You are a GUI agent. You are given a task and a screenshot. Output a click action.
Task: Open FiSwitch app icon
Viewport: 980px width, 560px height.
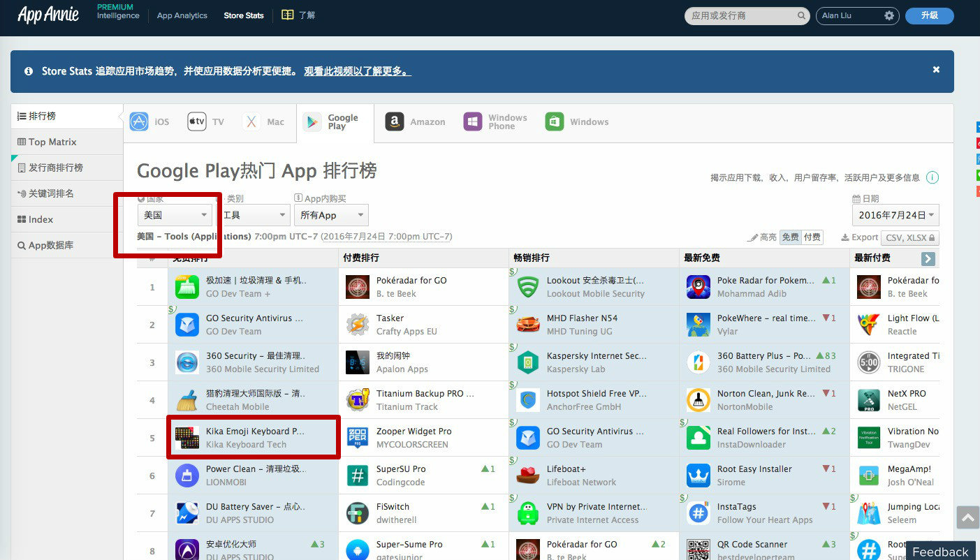coord(358,513)
